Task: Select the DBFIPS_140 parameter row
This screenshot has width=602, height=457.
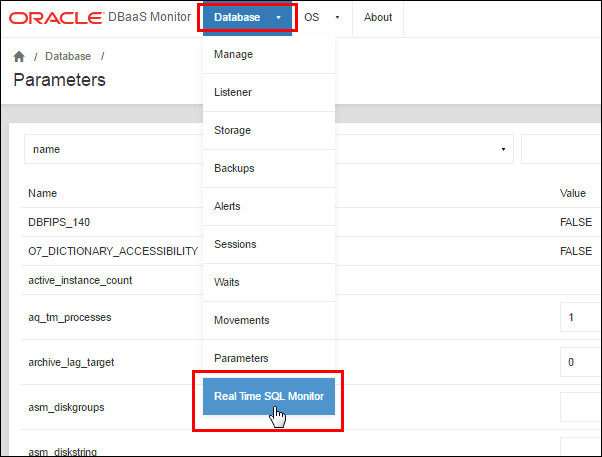Action: coord(310,222)
